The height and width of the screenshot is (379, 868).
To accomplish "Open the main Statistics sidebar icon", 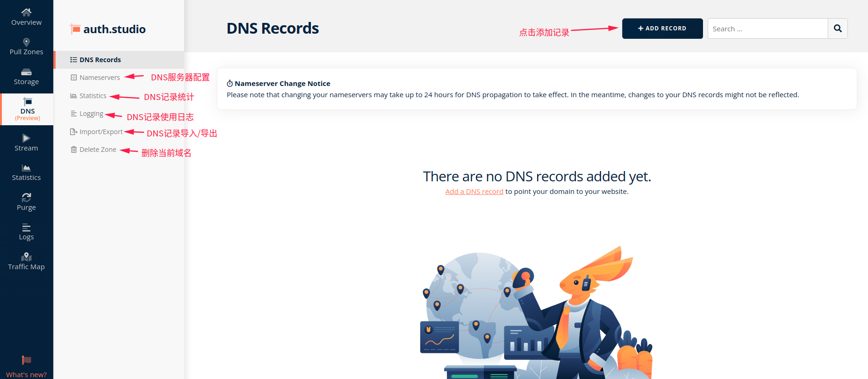I will click(26, 168).
